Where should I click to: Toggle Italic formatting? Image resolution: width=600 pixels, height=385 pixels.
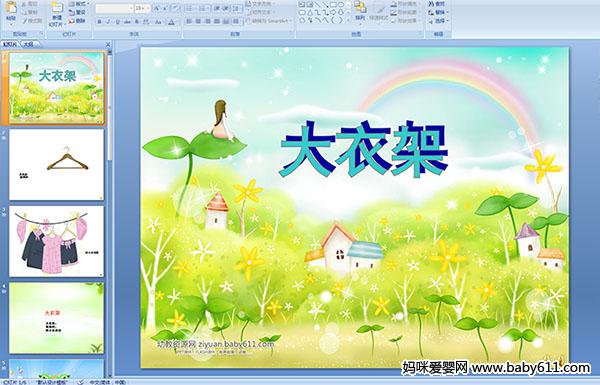(108, 22)
